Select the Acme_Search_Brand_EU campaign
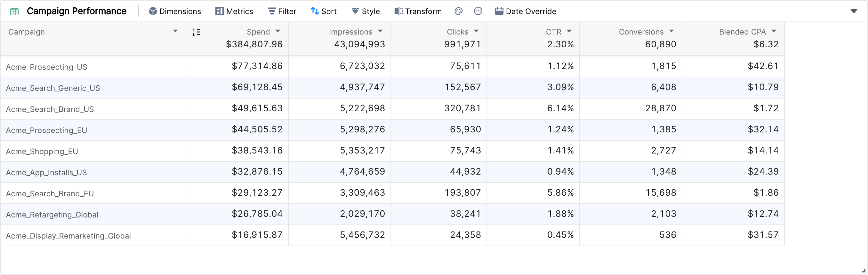Image resolution: width=868 pixels, height=275 pixels. click(50, 193)
